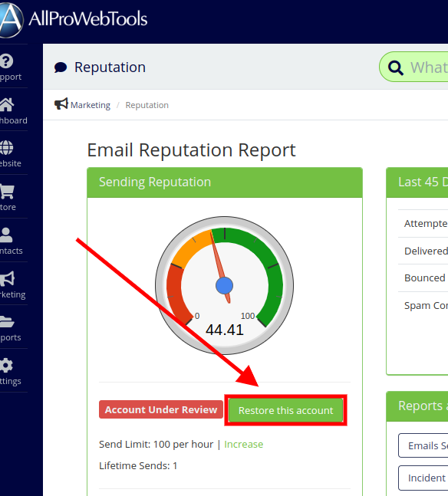Screen dimensions: 448x496
Task: Click the 44.41 score value
Action: point(225,330)
